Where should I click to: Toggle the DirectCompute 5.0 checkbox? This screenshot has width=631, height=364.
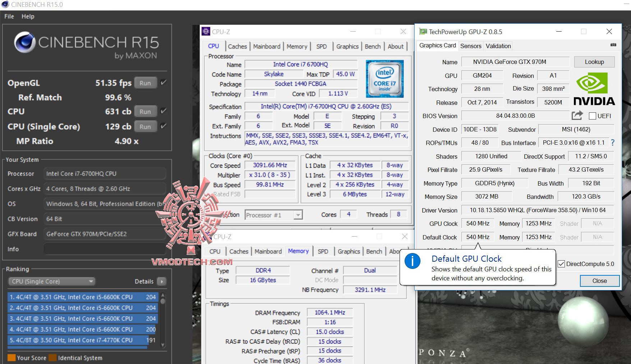[x=561, y=264]
